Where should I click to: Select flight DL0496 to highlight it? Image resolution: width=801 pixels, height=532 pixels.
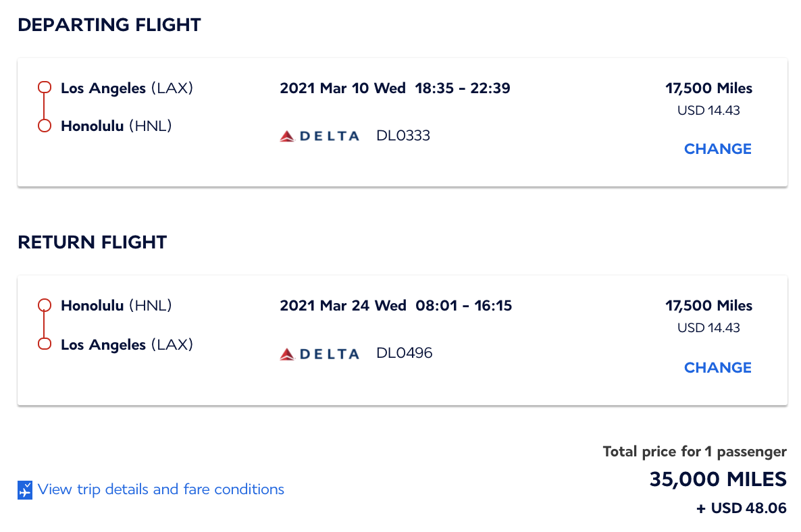tap(404, 353)
